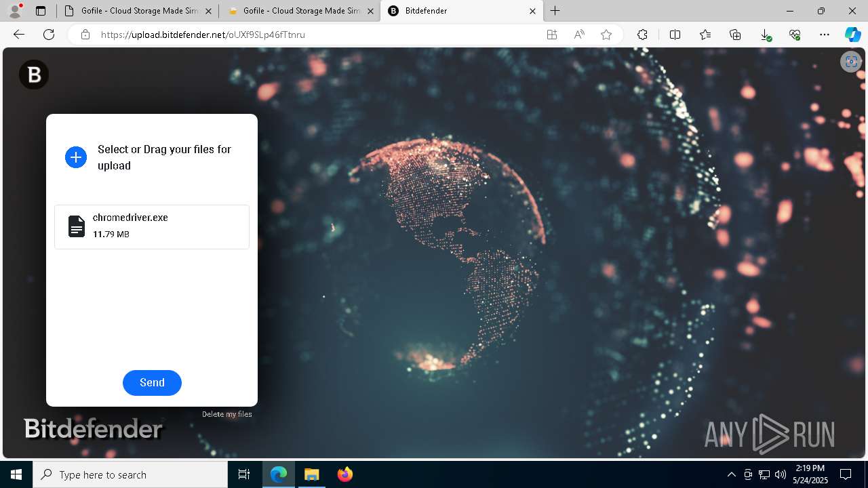Image resolution: width=868 pixels, height=488 pixels.
Task: Open Split screen icon
Action: click(x=675, y=35)
